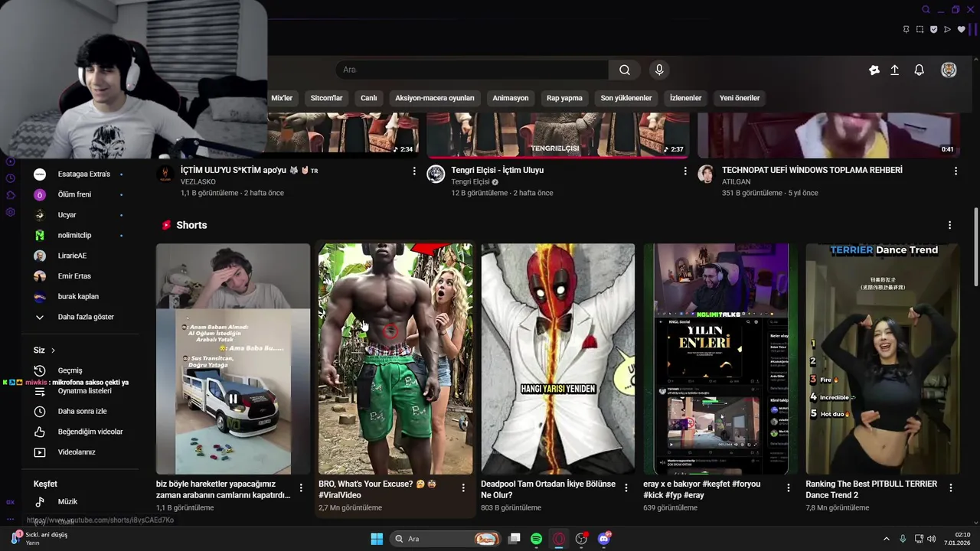The image size is (980, 551).
Task: Start voice search with microphone icon
Action: pyautogui.click(x=659, y=70)
